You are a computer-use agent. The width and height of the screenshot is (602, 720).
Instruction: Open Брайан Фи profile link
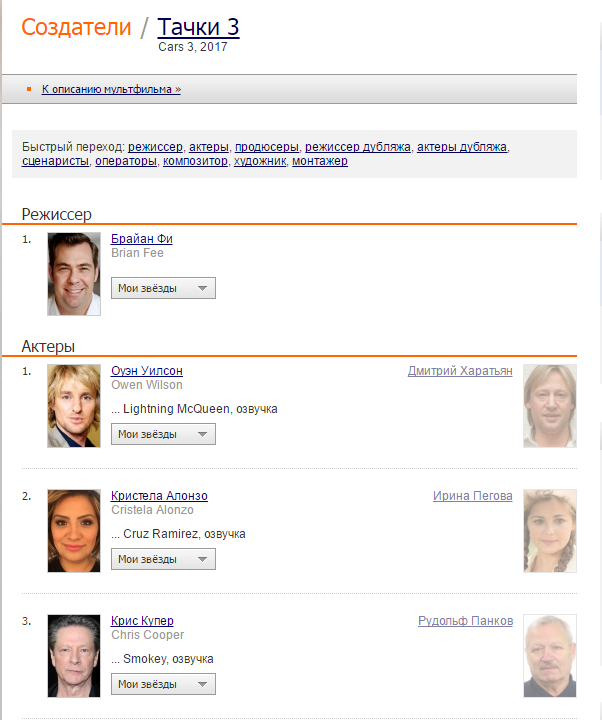(142, 239)
